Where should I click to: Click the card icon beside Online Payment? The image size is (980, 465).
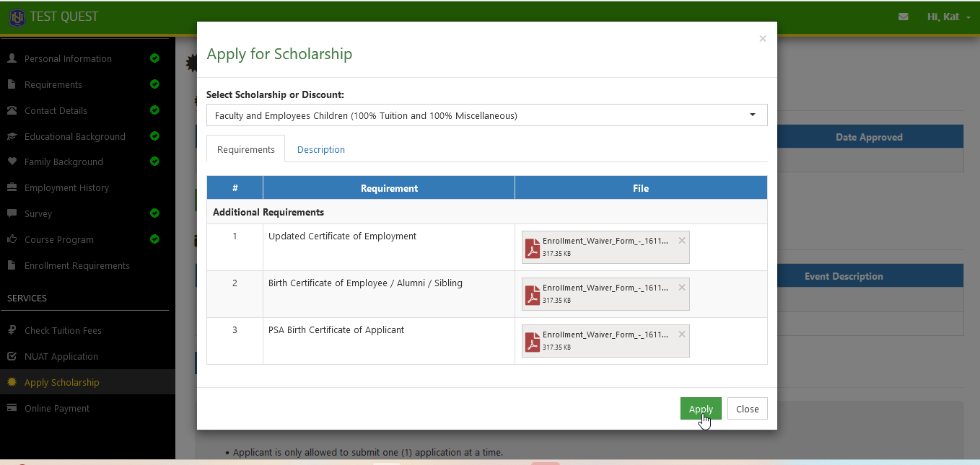point(12,408)
